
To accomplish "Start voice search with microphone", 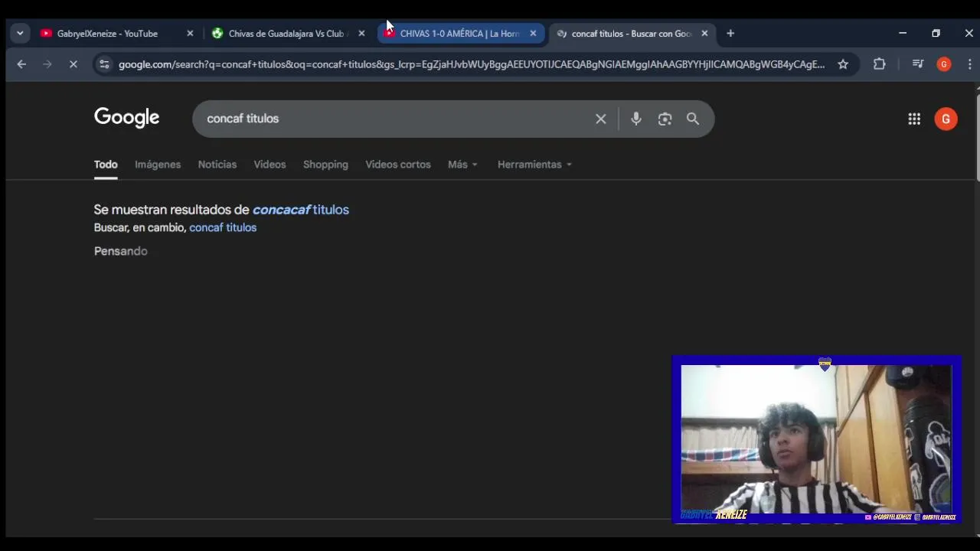I will (x=636, y=119).
